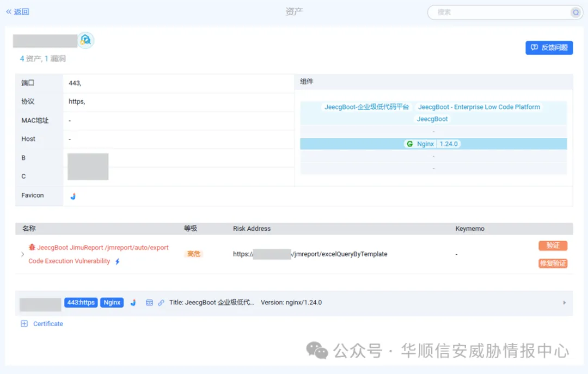
Task: Click the https, protocol value
Action: [77, 101]
